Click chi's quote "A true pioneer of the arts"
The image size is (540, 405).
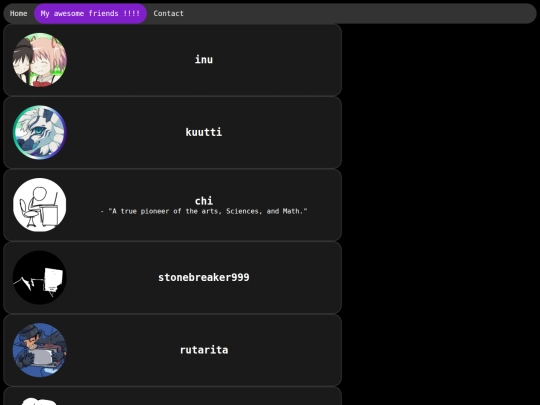pyautogui.click(x=204, y=211)
